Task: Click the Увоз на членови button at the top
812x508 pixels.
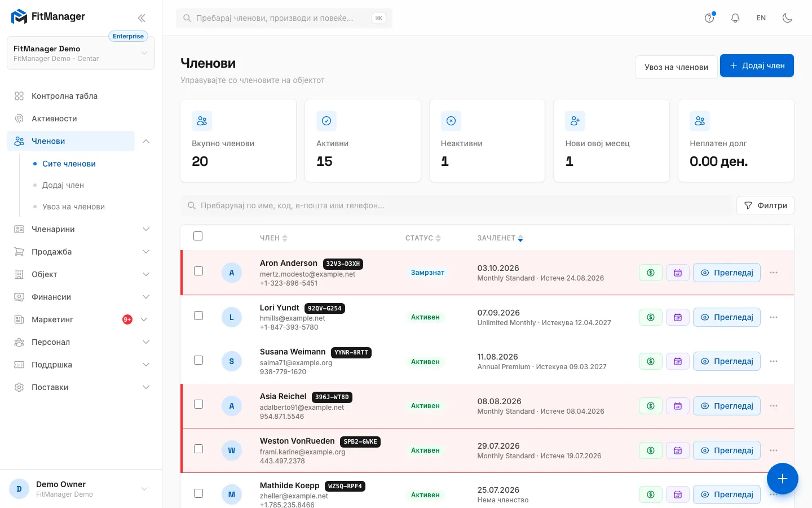Action: 676,67
